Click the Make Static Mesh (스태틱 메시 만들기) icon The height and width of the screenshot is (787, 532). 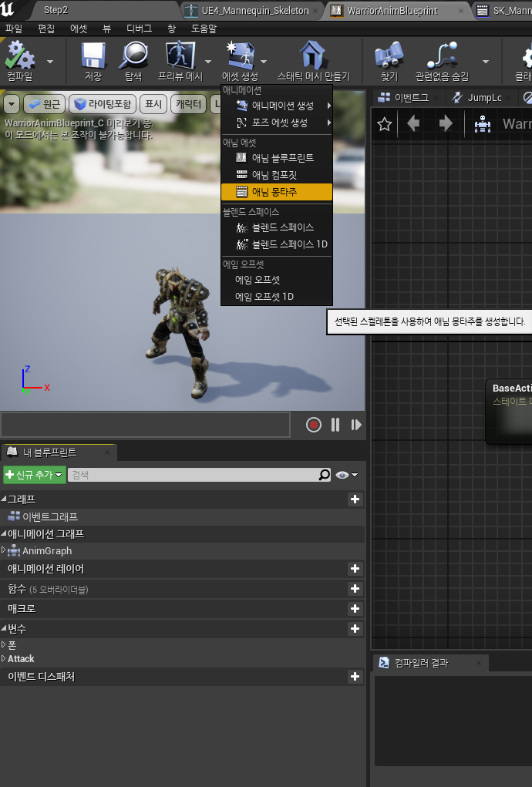(x=313, y=56)
